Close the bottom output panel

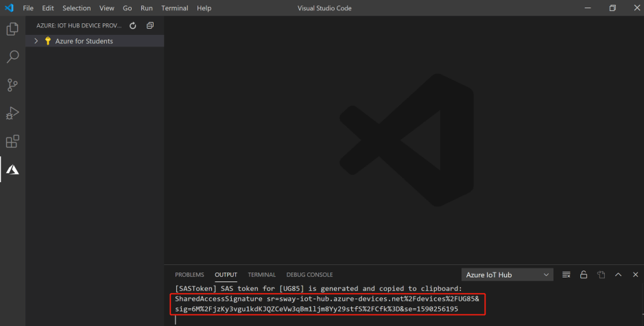(x=634, y=275)
